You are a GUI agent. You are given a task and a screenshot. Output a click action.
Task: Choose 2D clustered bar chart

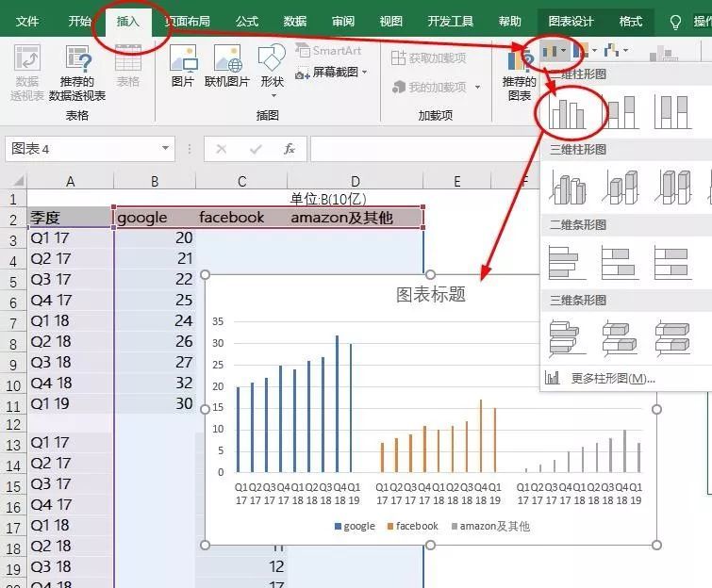(567, 262)
